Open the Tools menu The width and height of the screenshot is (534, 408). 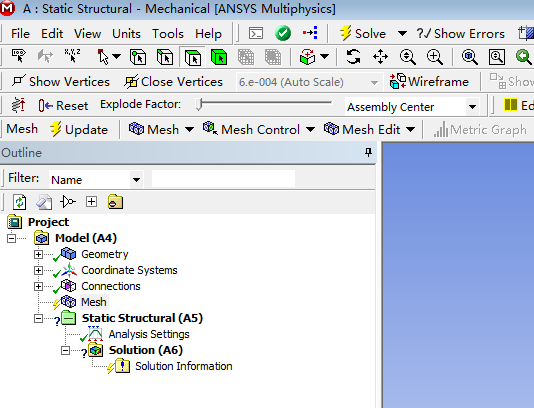coord(168,34)
